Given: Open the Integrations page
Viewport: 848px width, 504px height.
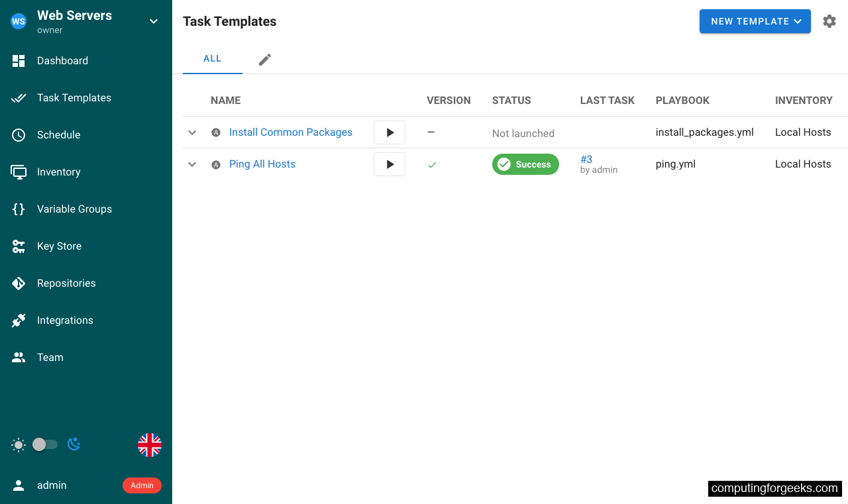Looking at the screenshot, I should tap(65, 320).
